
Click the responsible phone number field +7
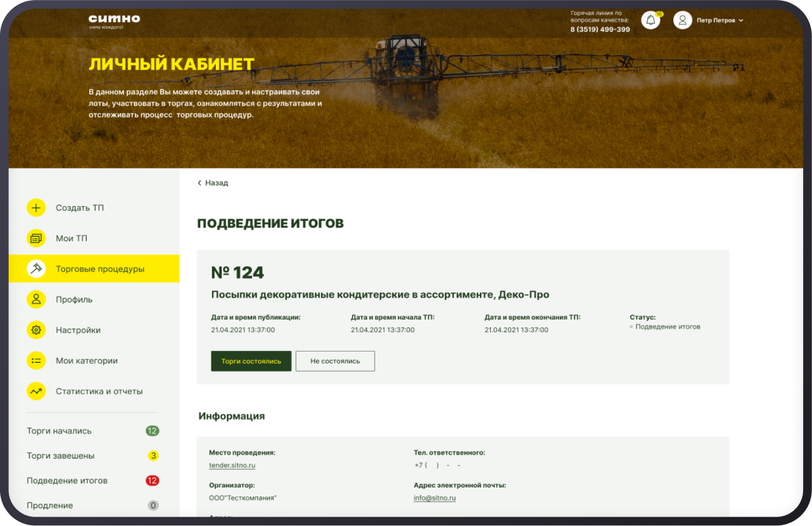pyautogui.click(x=438, y=465)
